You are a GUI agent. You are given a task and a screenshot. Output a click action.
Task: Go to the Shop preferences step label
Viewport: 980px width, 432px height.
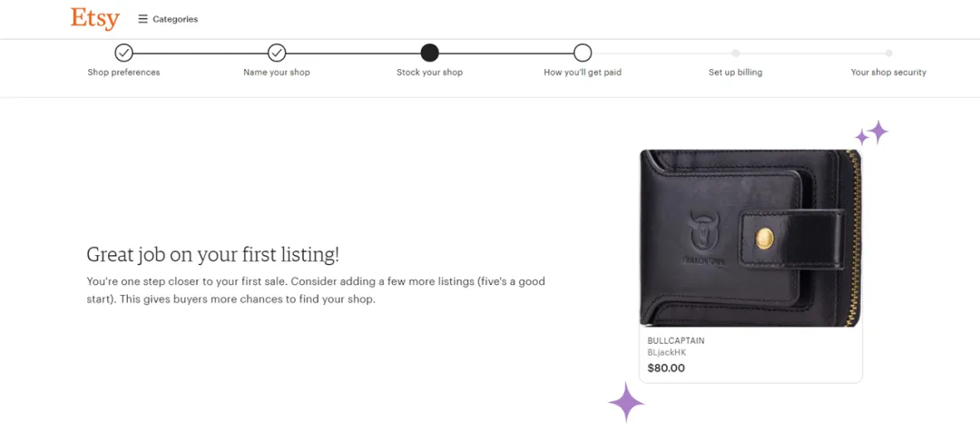tap(123, 73)
